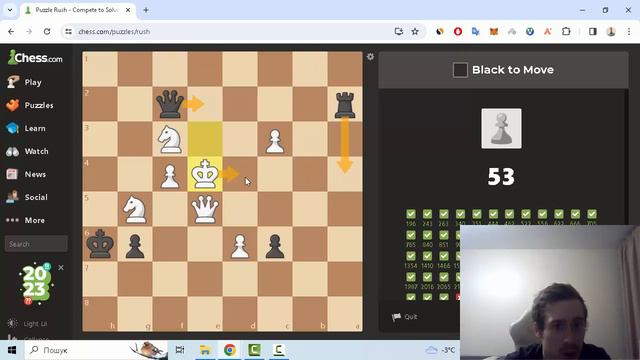Switch to the Puzzle Rush browser tab
The width and height of the screenshot is (640, 360).
77,10
